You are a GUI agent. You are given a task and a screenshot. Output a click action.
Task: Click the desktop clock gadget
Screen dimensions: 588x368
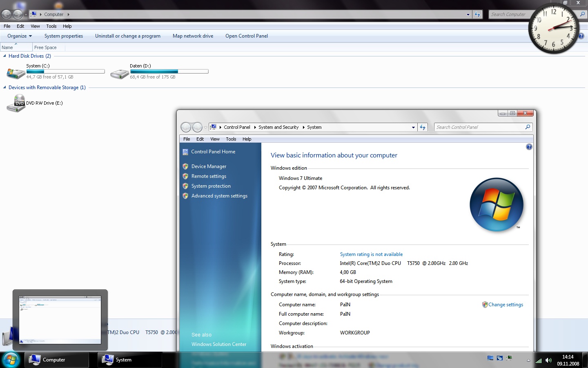tap(554, 29)
